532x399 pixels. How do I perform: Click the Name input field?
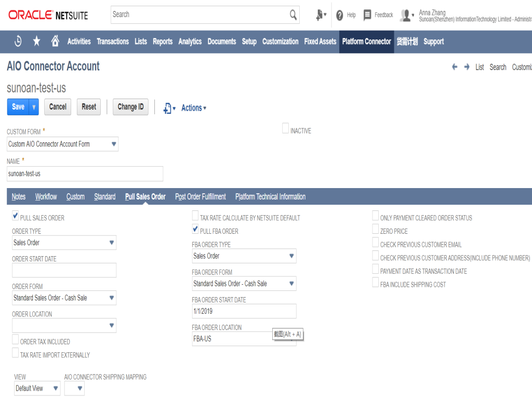(x=85, y=174)
